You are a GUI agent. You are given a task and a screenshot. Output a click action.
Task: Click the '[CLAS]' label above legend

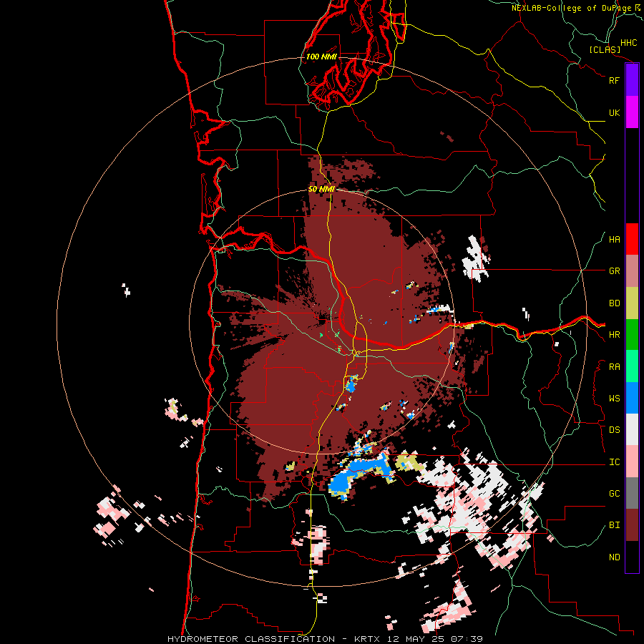coord(605,49)
